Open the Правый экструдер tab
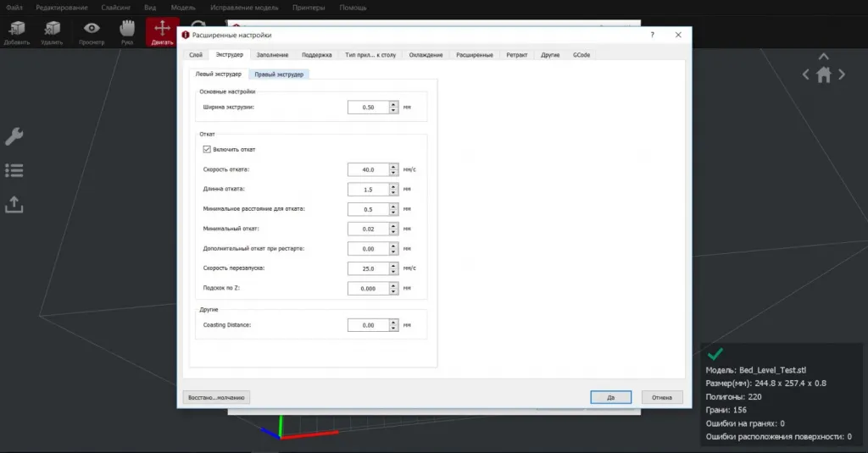 tap(281, 75)
